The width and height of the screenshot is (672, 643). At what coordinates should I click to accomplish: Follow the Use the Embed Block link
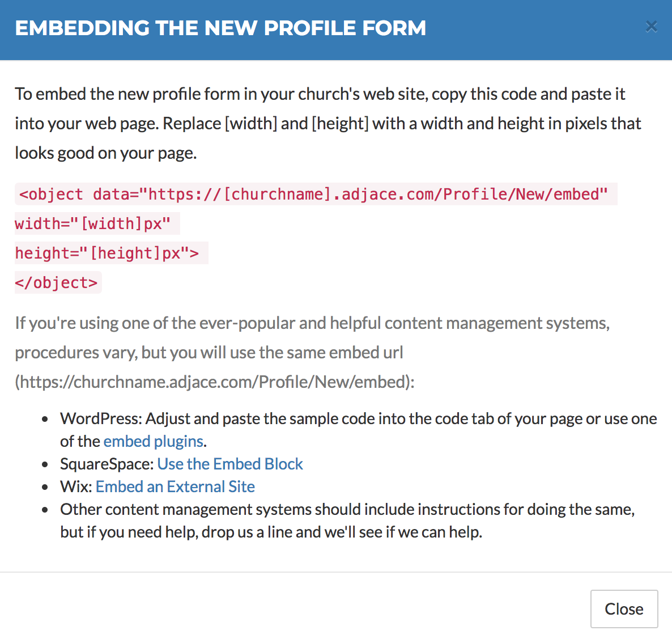(x=229, y=464)
